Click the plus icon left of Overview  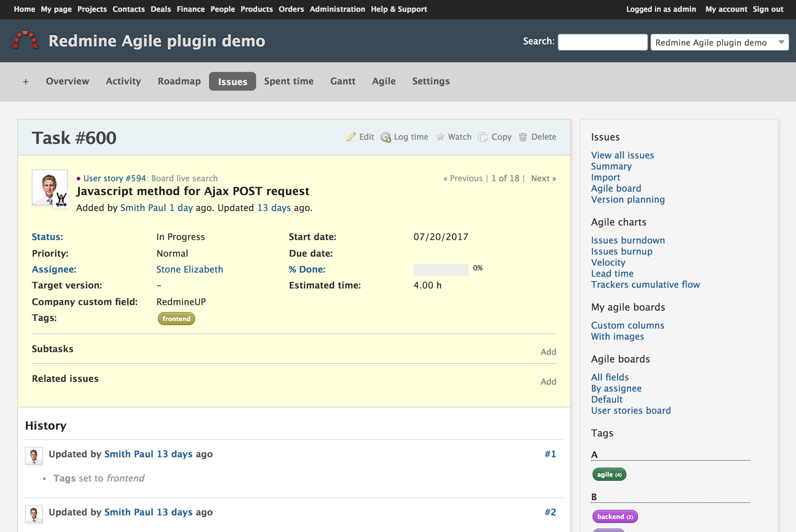pyautogui.click(x=26, y=82)
